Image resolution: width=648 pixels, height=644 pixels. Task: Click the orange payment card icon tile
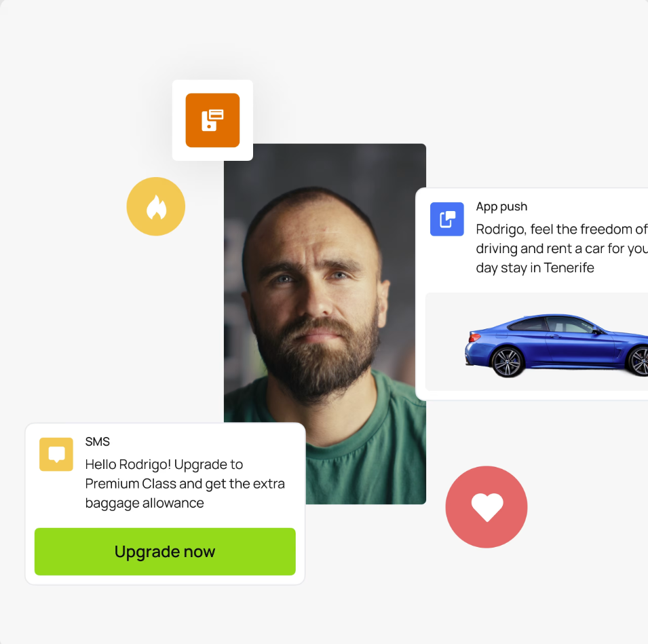tap(212, 120)
